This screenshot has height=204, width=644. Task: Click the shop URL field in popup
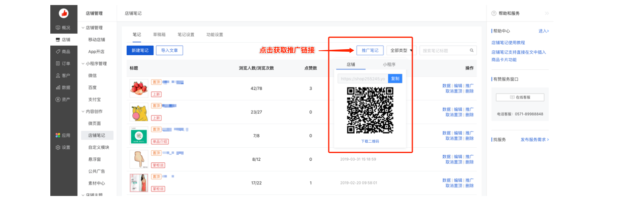[x=362, y=79]
